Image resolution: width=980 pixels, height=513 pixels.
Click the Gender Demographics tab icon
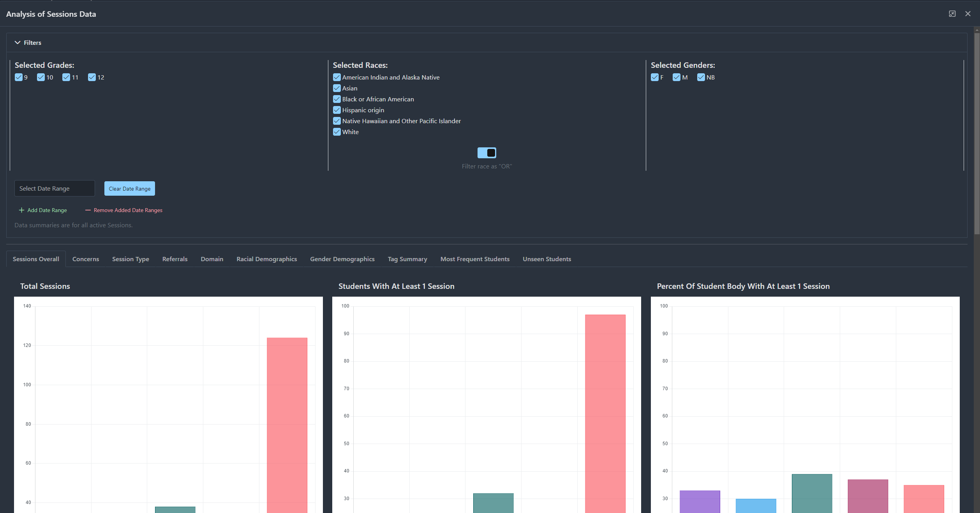pos(342,259)
